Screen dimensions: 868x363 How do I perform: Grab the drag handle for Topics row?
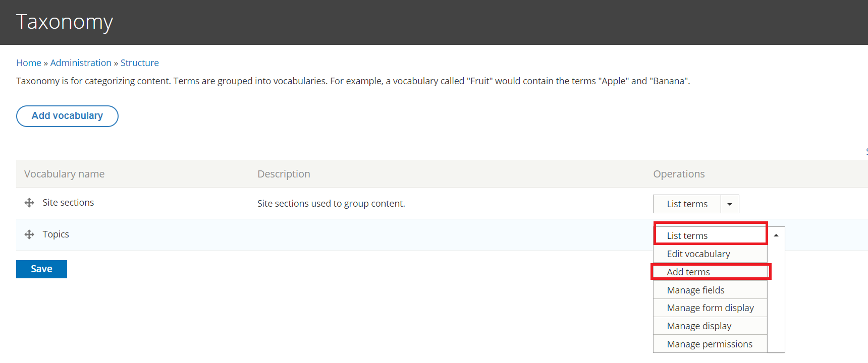29,234
